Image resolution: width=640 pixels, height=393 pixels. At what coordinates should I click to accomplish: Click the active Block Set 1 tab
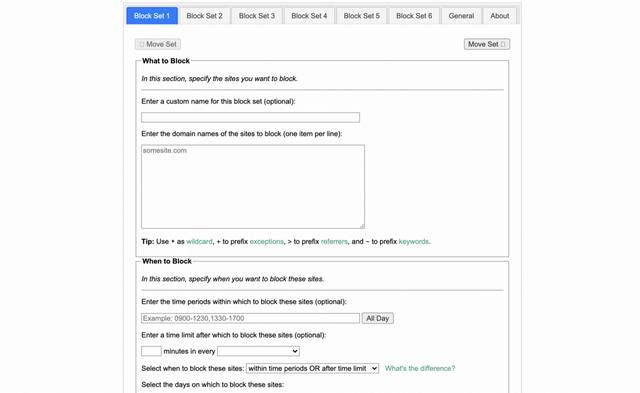(152, 16)
